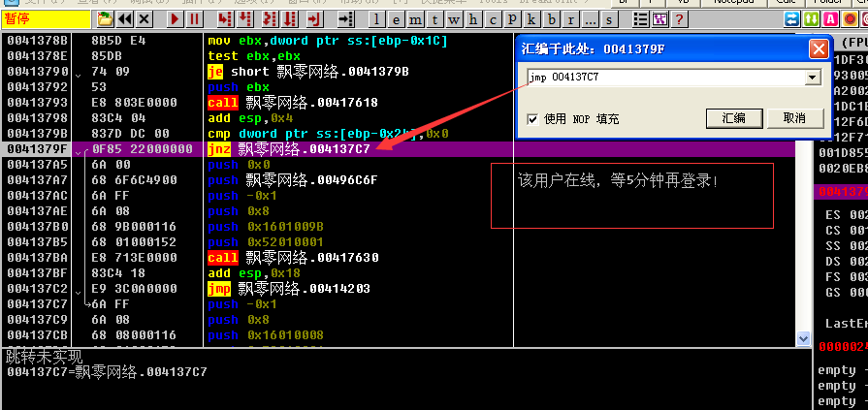Open help with the red question mark icon

pos(679,19)
